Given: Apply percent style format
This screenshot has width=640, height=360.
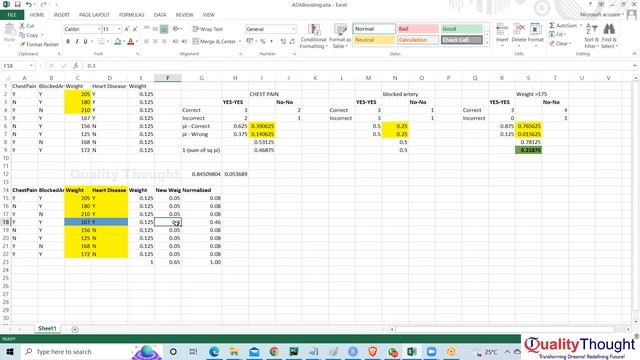Looking at the screenshot, I should [262, 41].
